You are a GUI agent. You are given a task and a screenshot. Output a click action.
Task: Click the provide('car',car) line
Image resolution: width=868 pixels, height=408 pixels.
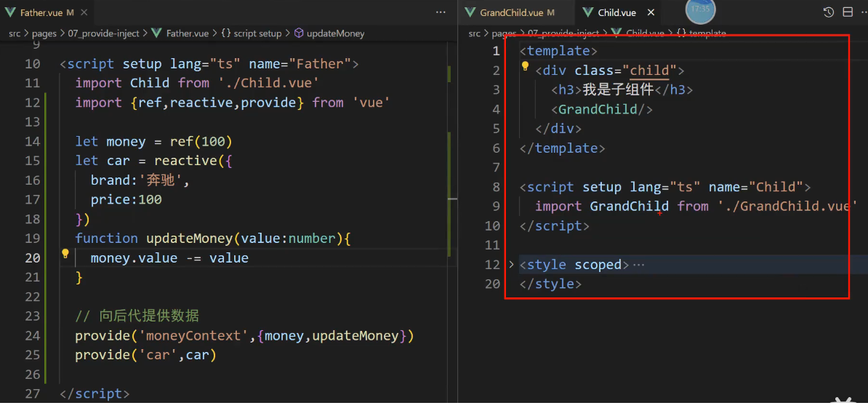pyautogui.click(x=145, y=355)
